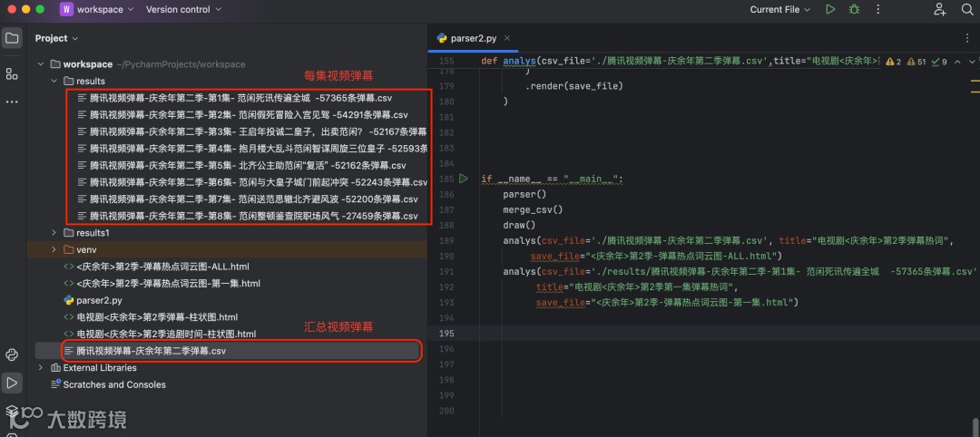Go to previous highlighted problem arrow

pyautogui.click(x=957, y=62)
